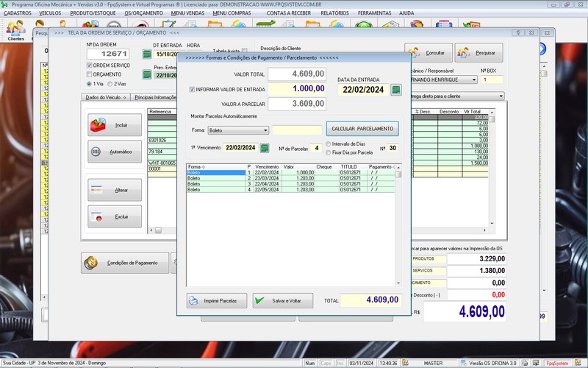Select Intervalo de Dias radio option
The image size is (588, 368).
pyautogui.click(x=329, y=144)
